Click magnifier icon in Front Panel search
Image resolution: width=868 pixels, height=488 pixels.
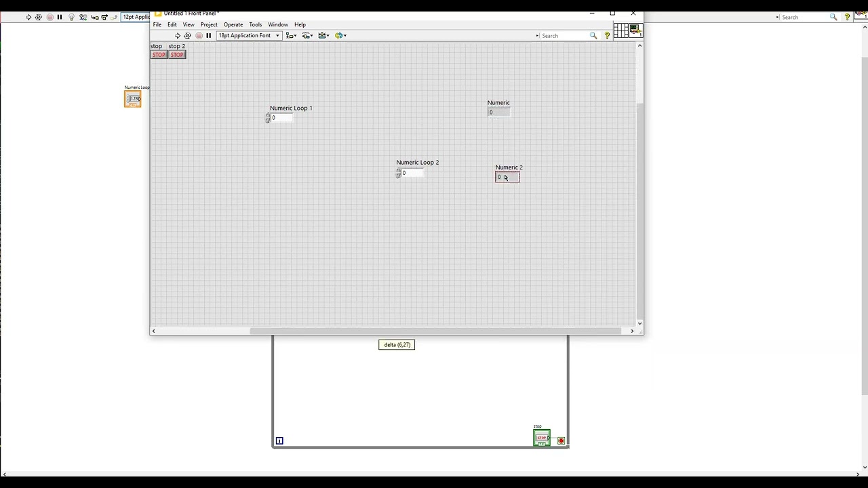point(593,35)
